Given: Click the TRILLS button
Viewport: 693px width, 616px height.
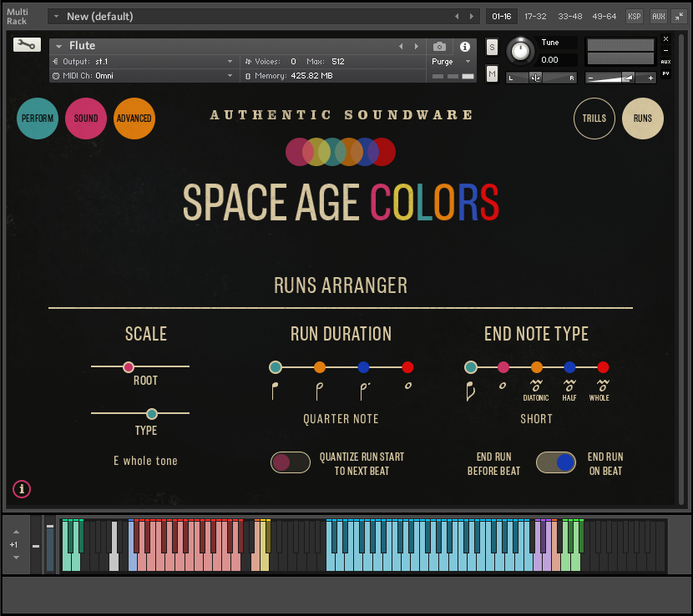Looking at the screenshot, I should 594,119.
